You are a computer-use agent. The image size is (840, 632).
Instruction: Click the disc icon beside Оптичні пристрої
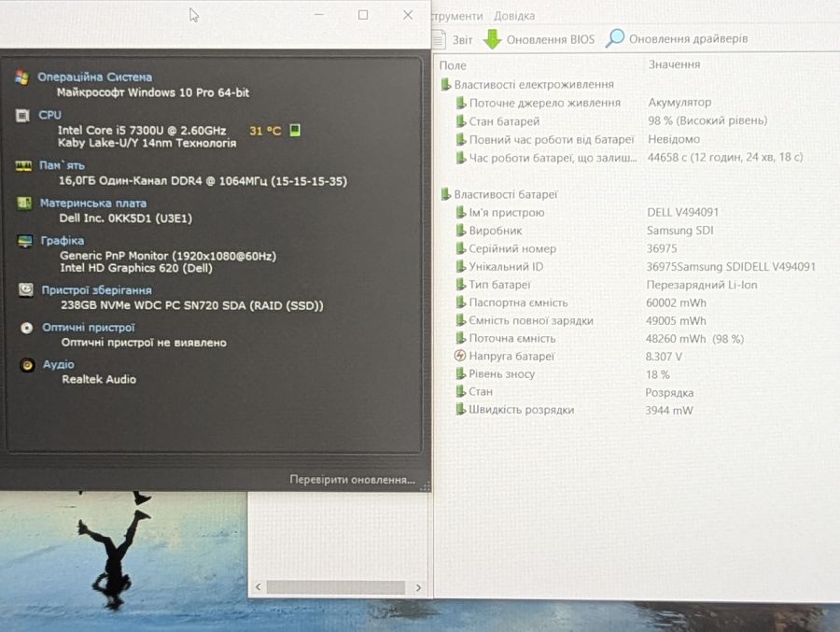click(26, 328)
